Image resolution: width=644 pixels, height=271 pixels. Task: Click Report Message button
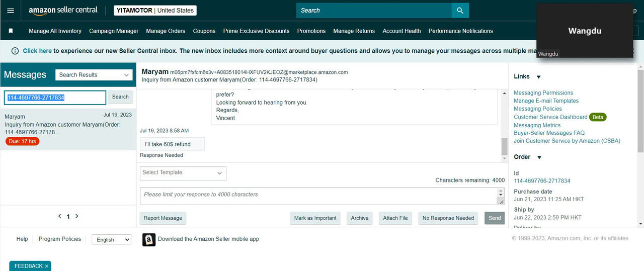(x=163, y=218)
